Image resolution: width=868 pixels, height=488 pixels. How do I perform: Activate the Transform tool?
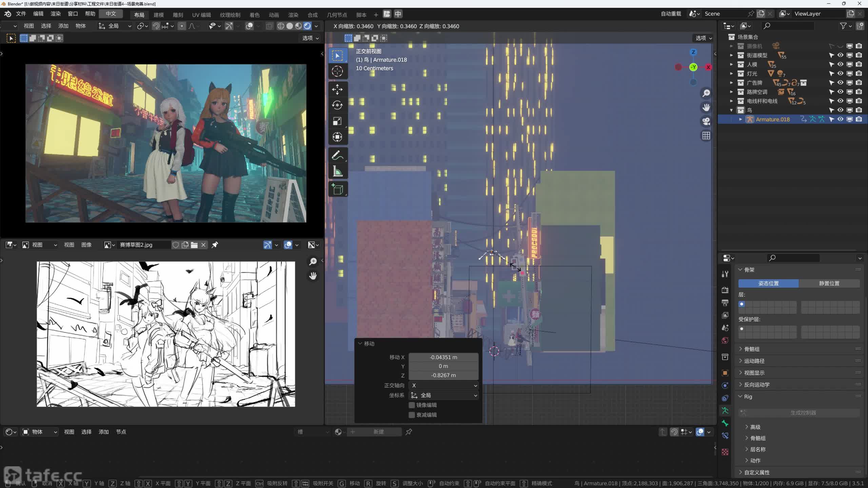tap(337, 137)
